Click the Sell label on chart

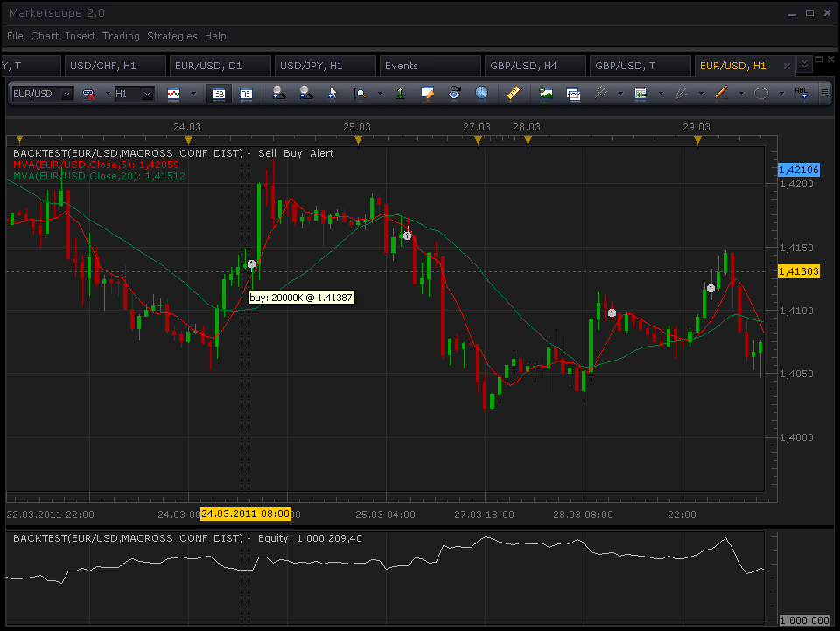tap(268, 153)
